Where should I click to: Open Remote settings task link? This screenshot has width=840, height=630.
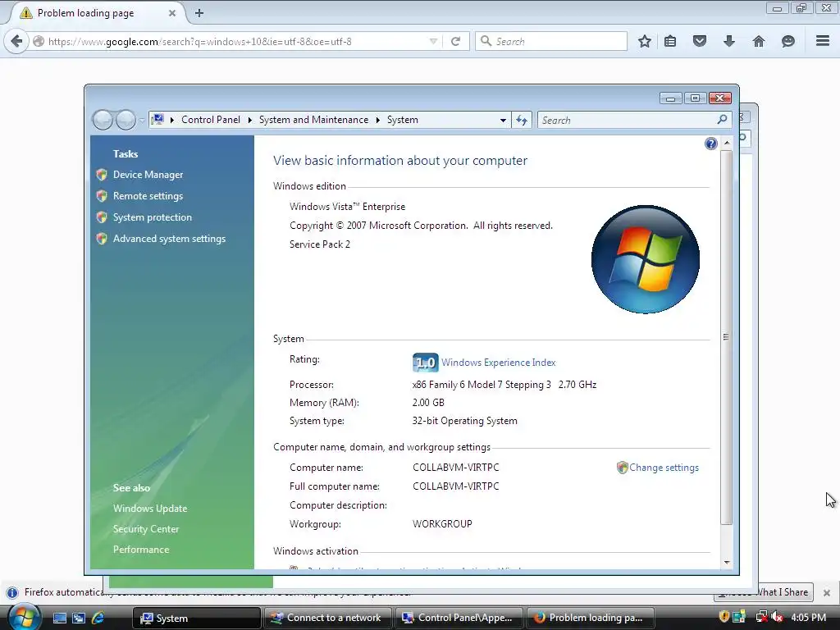(x=148, y=196)
